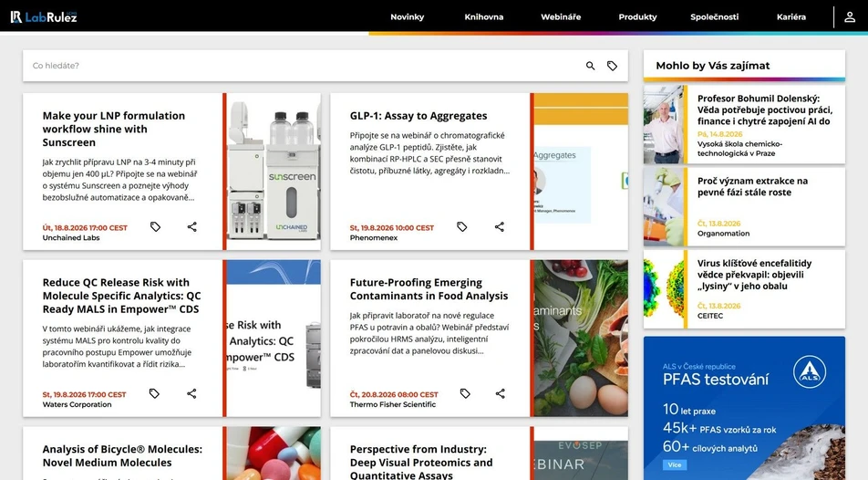The image size is (868, 480).
Task: Click 'PFAS testování' ad headline
Action: [715, 380]
